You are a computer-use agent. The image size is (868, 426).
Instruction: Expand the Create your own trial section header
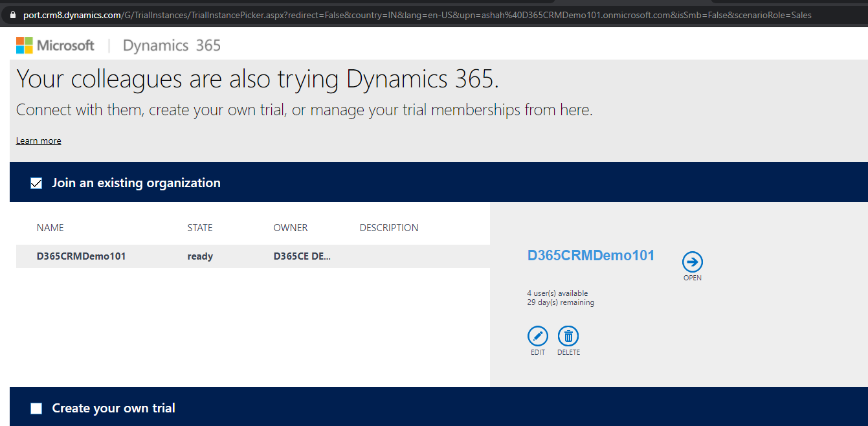pos(439,407)
